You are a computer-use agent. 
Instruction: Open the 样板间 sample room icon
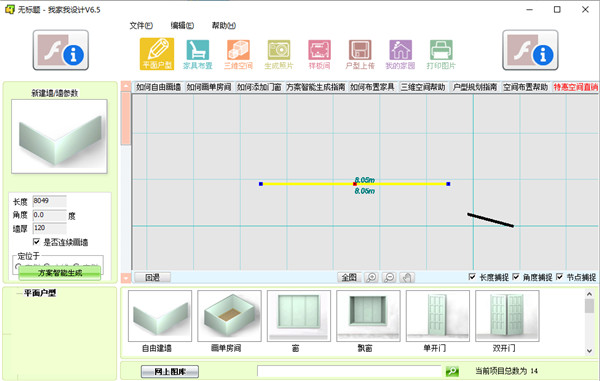coord(320,55)
